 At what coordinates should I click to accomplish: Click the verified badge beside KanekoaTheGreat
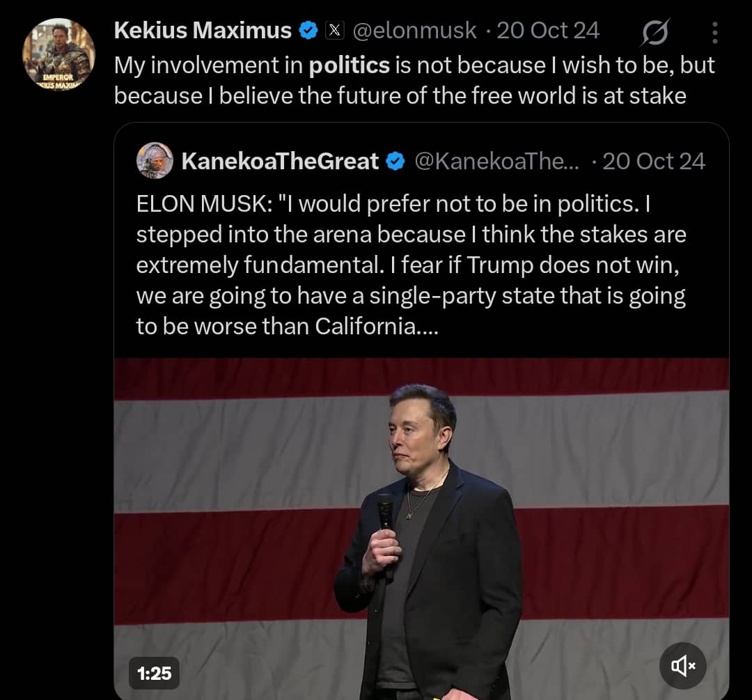395,162
